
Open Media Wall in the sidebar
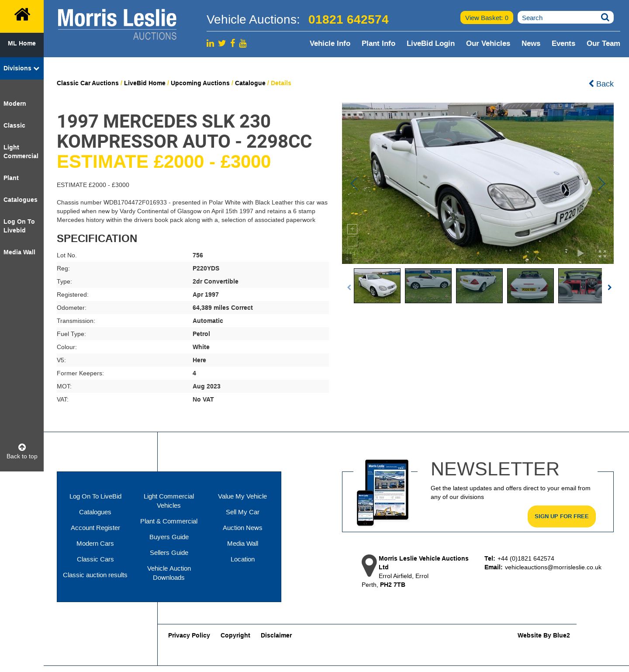pos(19,252)
